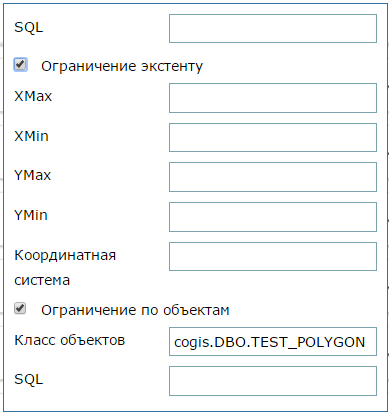Click SQL input below the Класс объектов field
This screenshot has width=389, height=413.
273,381
